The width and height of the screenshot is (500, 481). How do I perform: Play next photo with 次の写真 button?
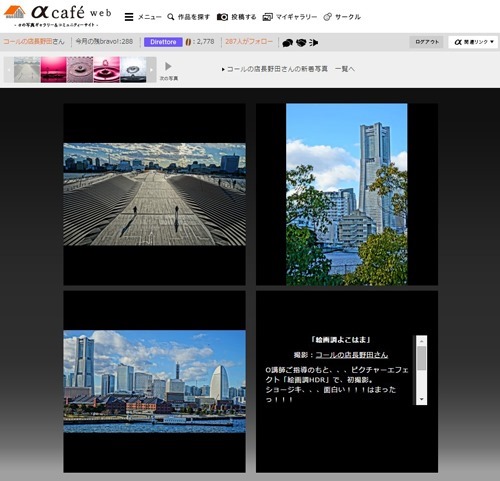coord(168,71)
